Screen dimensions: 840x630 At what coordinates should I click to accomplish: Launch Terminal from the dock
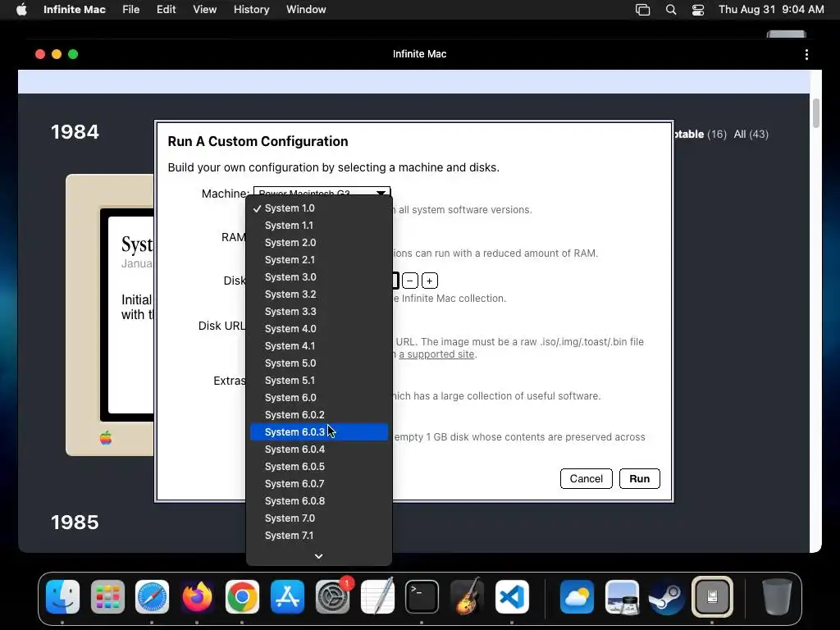[x=422, y=596]
